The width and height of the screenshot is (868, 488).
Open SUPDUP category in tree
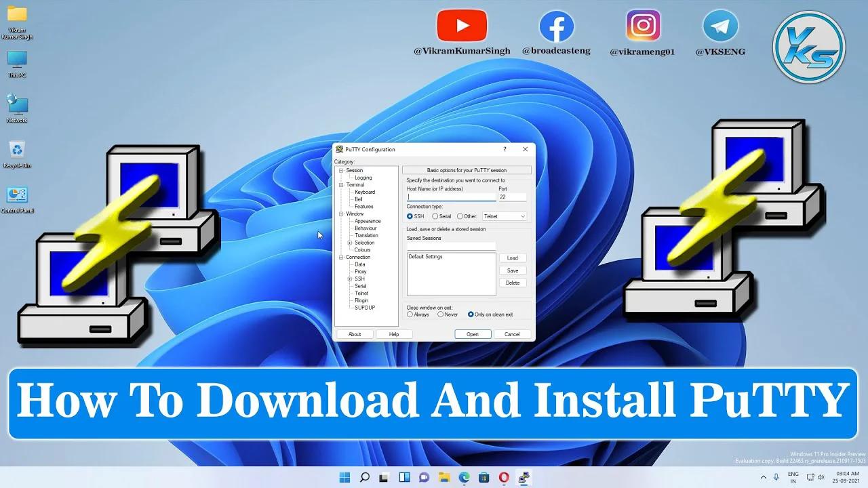coord(365,308)
